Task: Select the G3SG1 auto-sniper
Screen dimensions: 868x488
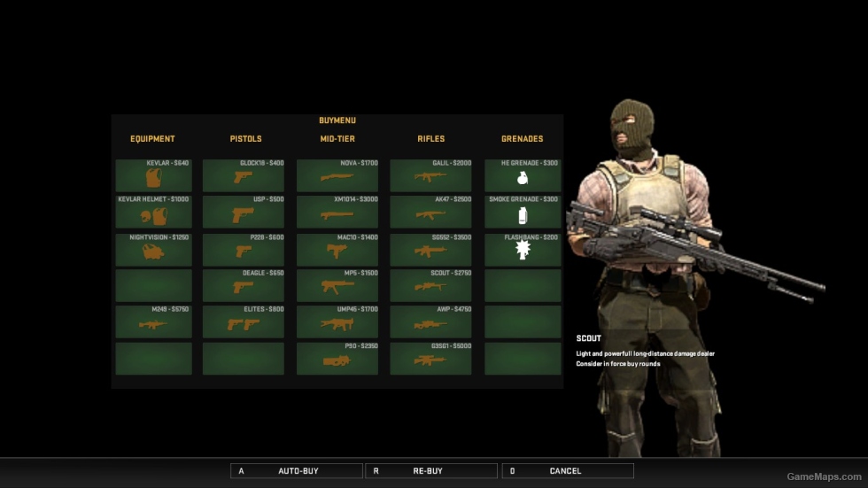Action: [430, 358]
